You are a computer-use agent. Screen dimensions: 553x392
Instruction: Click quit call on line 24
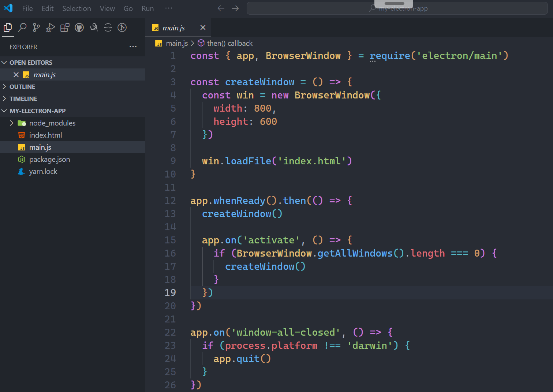[x=248, y=359]
